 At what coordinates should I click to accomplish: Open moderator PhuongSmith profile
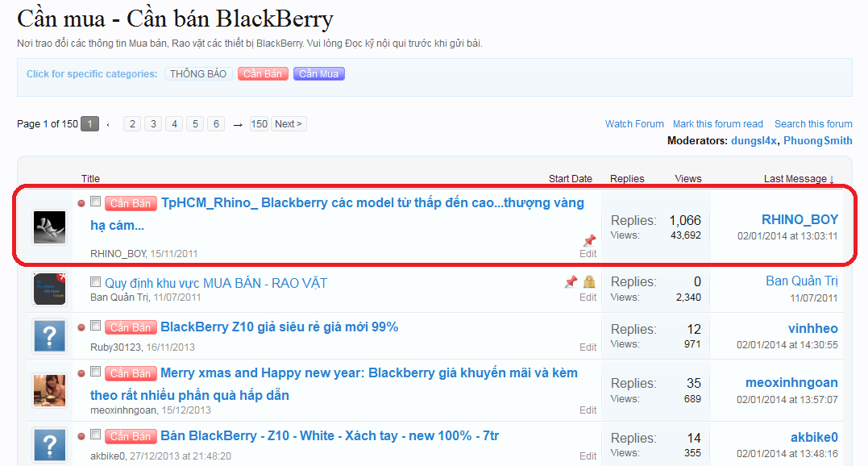tap(817, 140)
